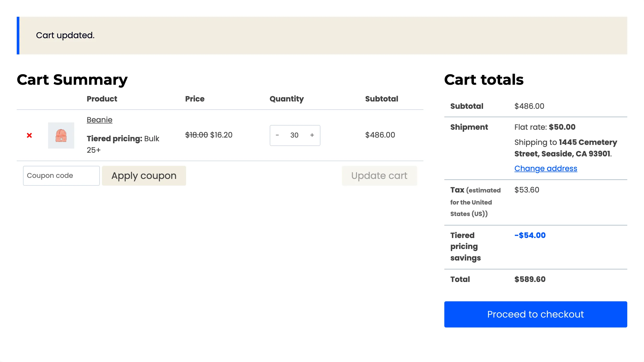Focus the quantity field showing 30
The image size is (644, 362).
pyautogui.click(x=295, y=135)
